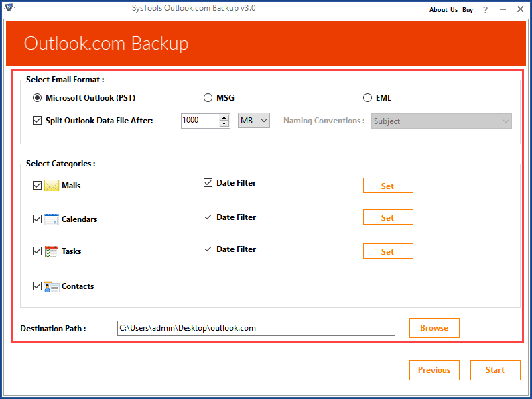
Task: Open help with the question mark icon
Action: 486,10
